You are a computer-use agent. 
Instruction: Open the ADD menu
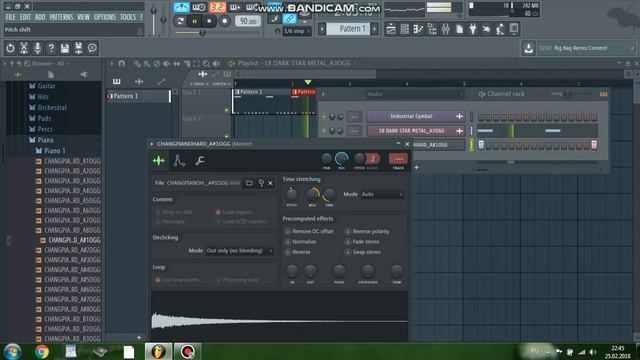[x=40, y=17]
